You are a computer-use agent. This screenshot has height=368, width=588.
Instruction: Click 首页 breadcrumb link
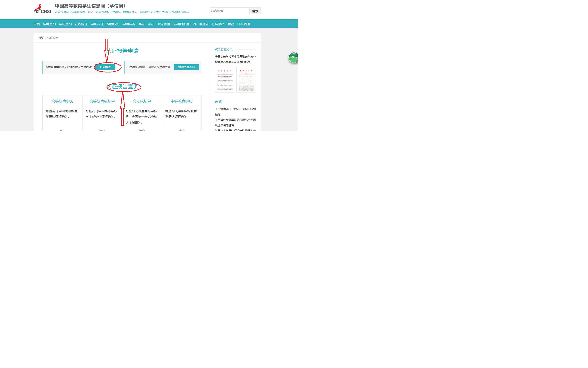click(x=41, y=38)
